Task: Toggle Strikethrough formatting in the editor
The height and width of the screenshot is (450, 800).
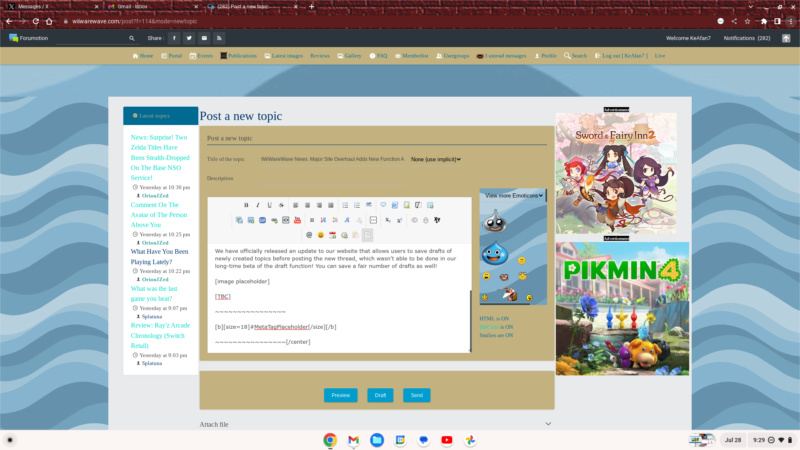Action: (281, 205)
